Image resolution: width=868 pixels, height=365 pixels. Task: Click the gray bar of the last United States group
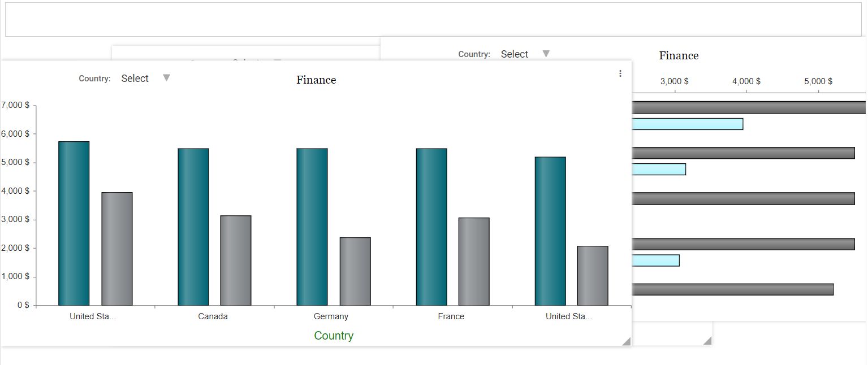pyautogui.click(x=593, y=275)
